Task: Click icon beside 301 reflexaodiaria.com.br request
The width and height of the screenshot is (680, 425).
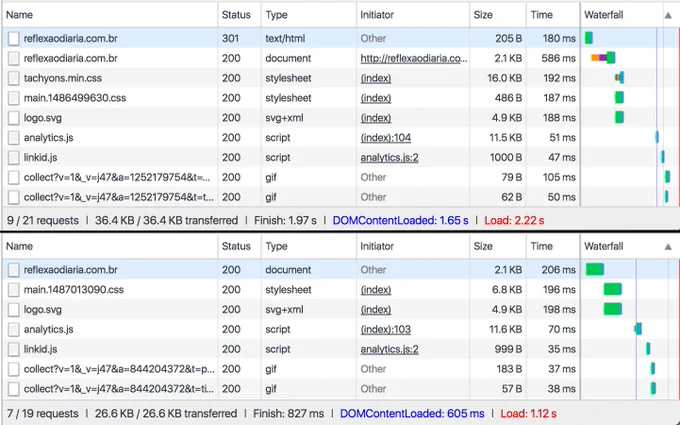Action: (13, 39)
